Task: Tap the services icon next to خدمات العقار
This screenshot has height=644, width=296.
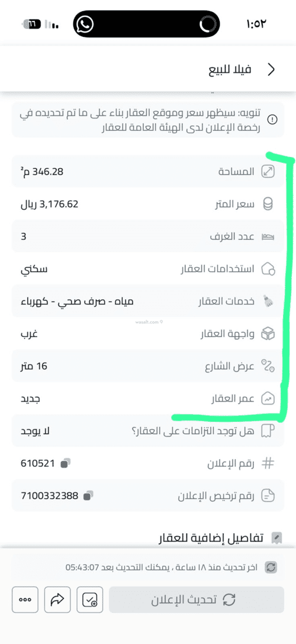Action: tap(268, 302)
